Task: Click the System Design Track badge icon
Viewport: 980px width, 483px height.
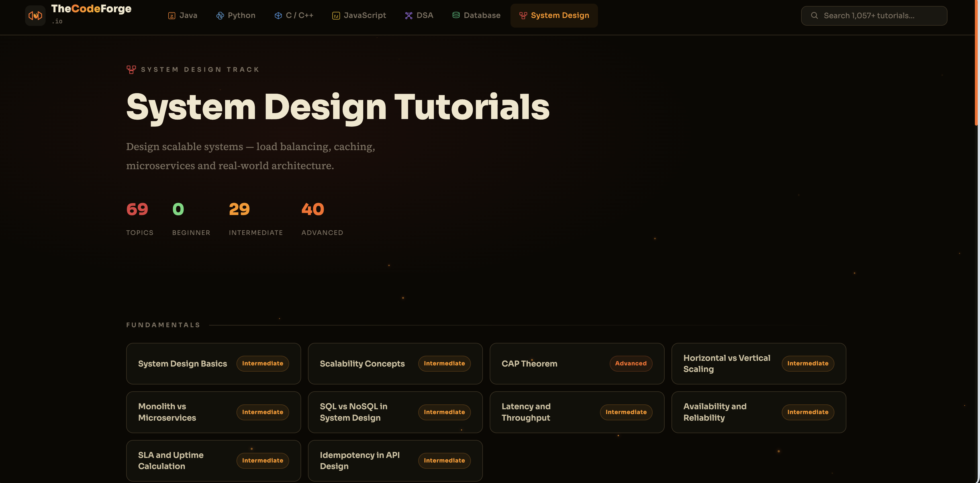Action: (x=131, y=69)
